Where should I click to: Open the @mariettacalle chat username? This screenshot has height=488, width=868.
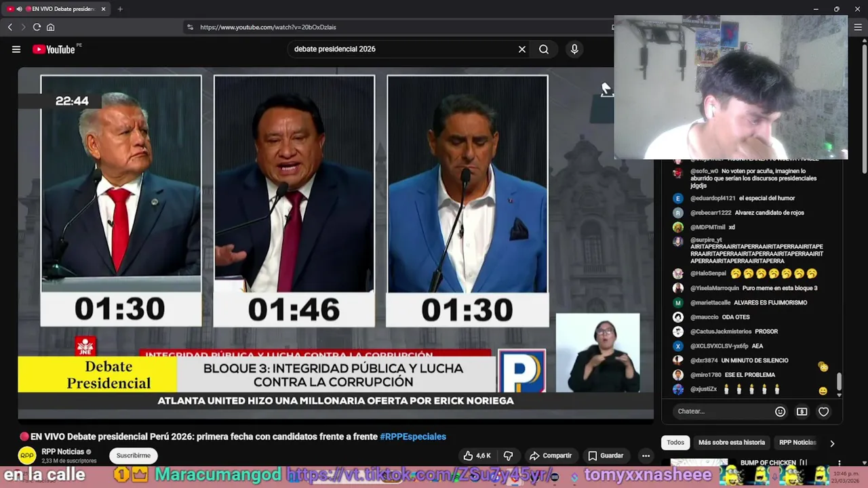[x=711, y=303]
